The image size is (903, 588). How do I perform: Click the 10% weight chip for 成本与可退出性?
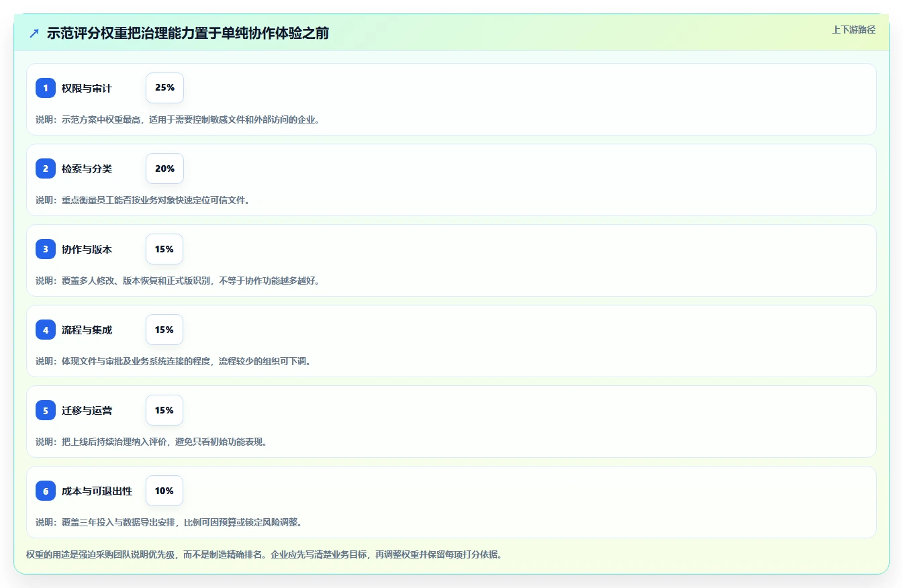tap(164, 491)
